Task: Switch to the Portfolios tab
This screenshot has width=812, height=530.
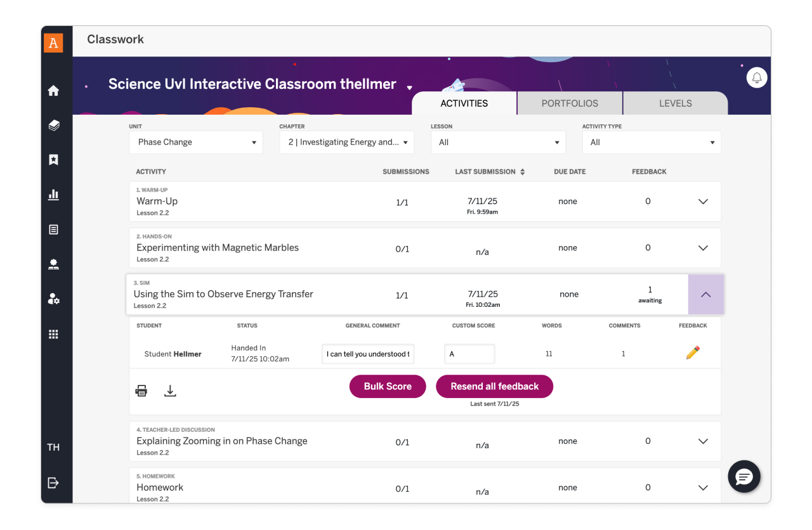Action: [x=570, y=103]
